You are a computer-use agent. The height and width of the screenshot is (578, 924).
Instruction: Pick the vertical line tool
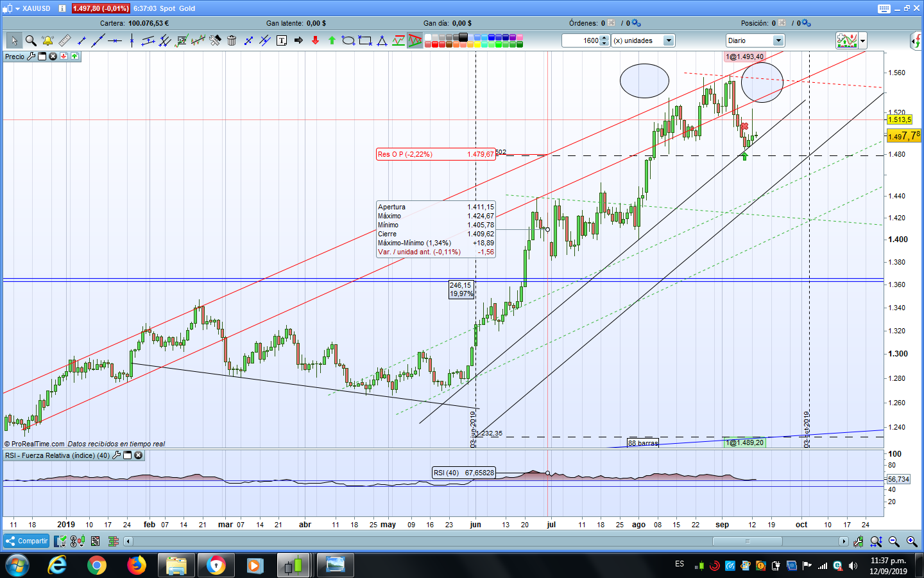[x=132, y=40]
